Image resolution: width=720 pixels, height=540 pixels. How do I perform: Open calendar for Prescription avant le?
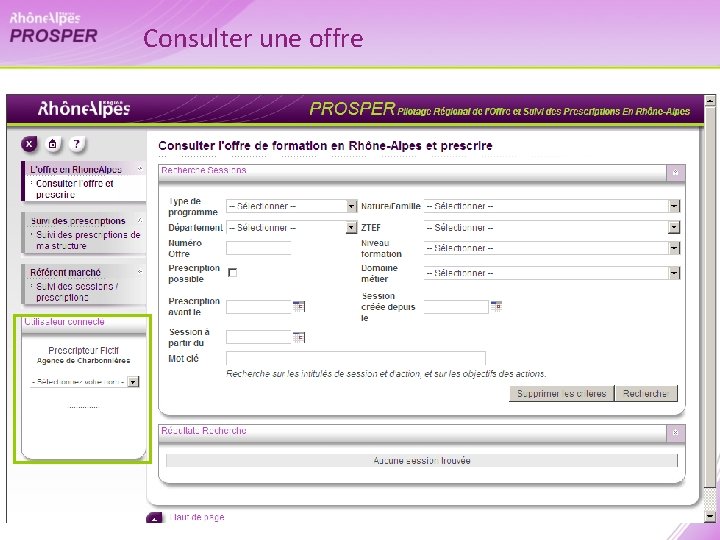(298, 306)
